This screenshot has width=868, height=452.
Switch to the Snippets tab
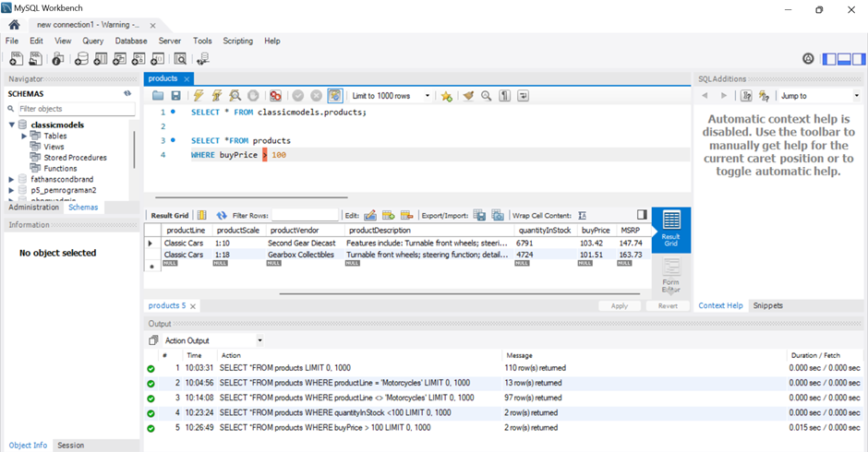[x=767, y=305]
